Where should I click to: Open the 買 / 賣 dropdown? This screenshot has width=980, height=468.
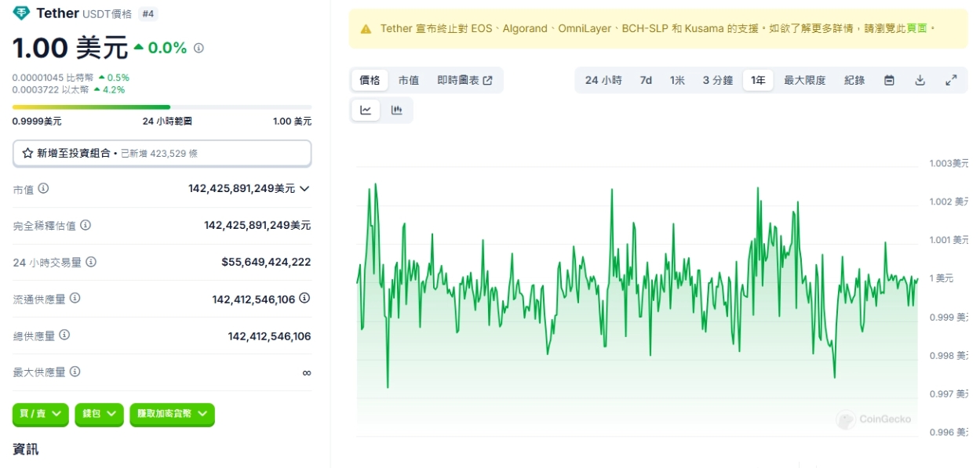(41, 414)
